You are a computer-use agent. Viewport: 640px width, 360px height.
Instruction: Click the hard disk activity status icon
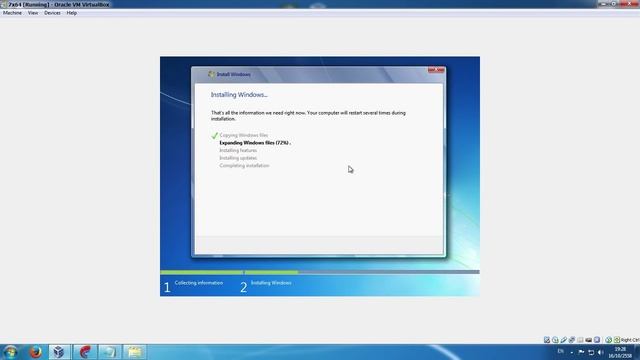(x=547, y=340)
